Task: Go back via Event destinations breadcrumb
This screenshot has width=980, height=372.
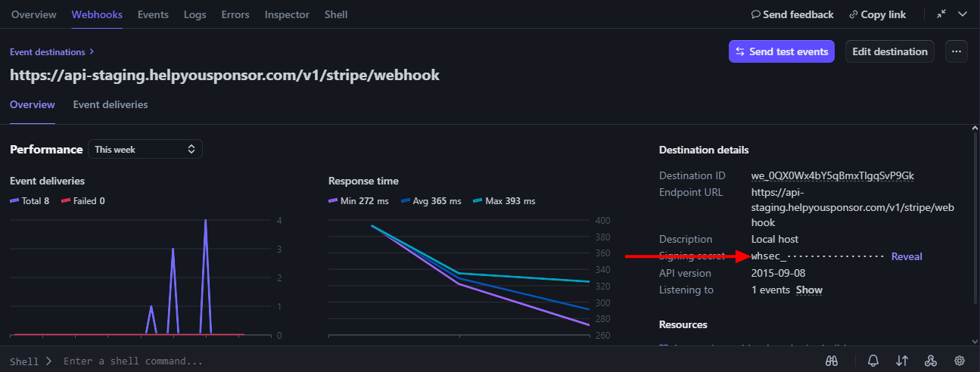Action: 52,52
